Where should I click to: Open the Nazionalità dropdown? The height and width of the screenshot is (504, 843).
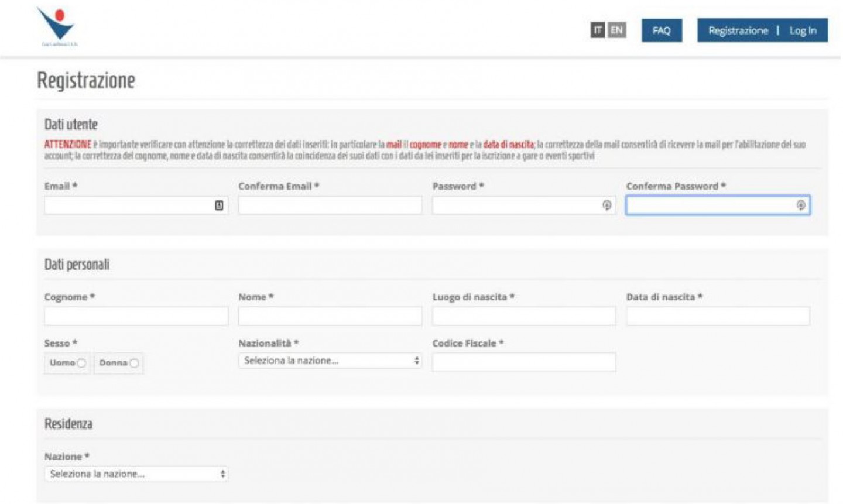tap(330, 361)
